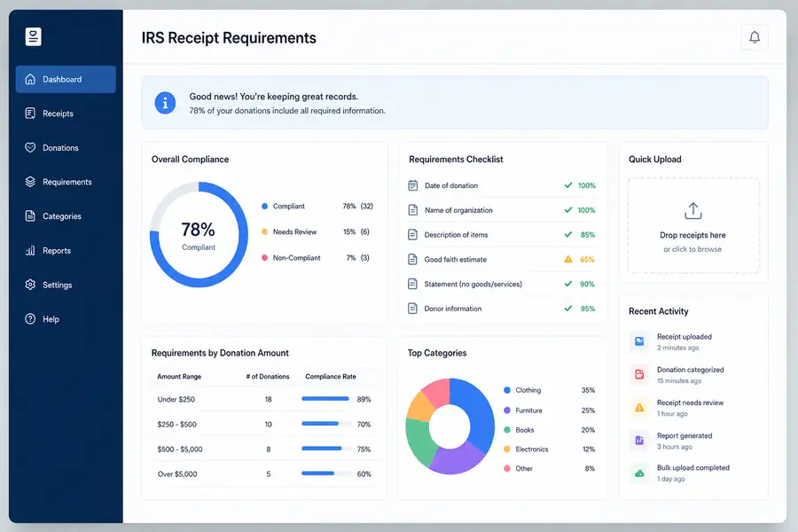Click the Dashboard home icon
The width and height of the screenshot is (798, 532).
tap(30, 80)
